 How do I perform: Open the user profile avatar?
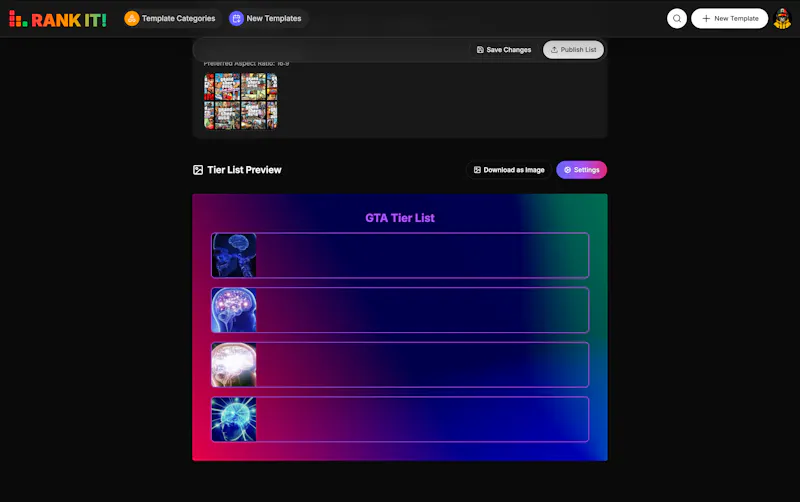(782, 19)
